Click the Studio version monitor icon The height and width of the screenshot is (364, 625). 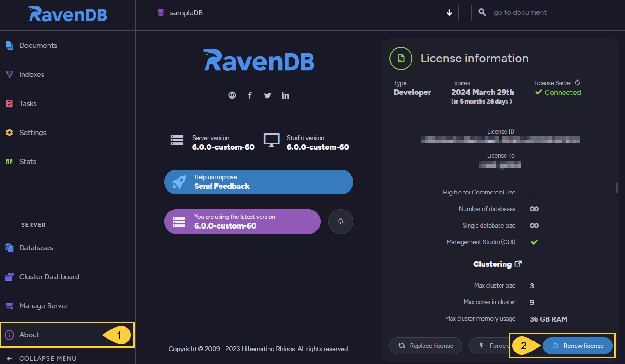[x=271, y=140]
